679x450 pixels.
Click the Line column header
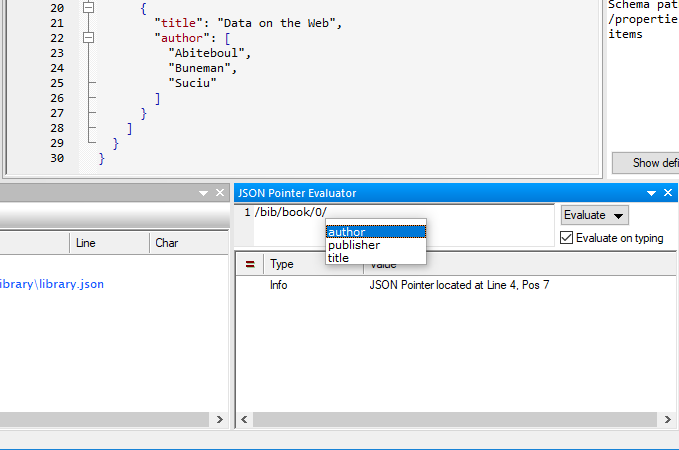[109, 243]
